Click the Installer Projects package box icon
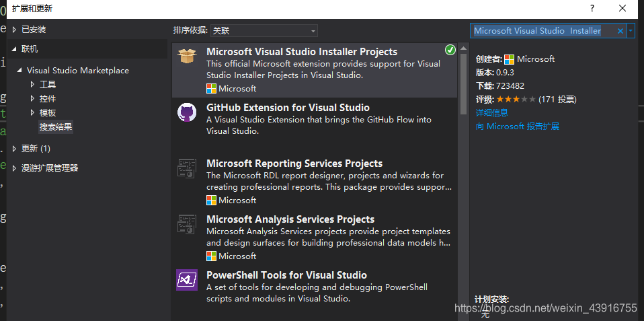Image resolution: width=644 pixels, height=321 pixels. 187,56
